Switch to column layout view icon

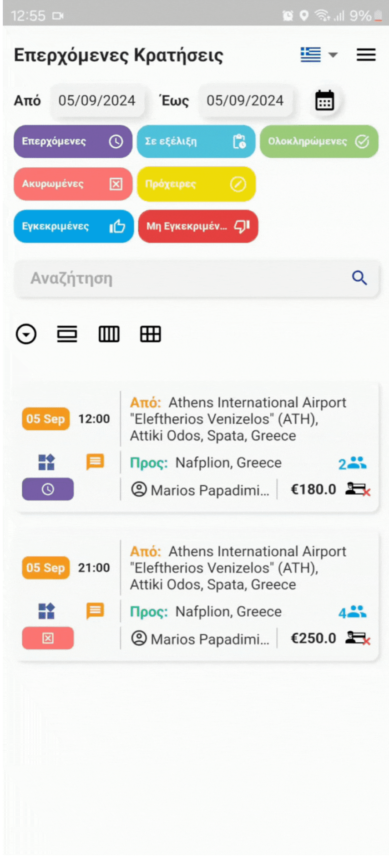point(109,334)
